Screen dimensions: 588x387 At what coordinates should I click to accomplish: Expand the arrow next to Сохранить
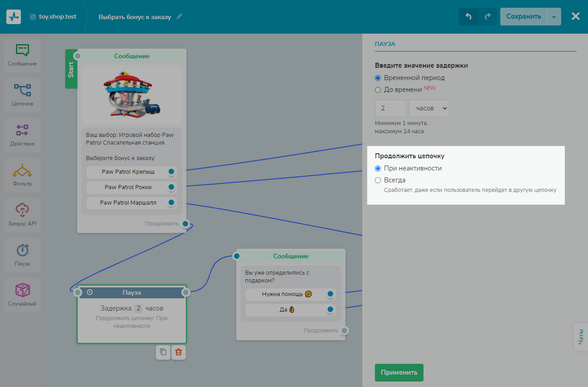point(553,17)
